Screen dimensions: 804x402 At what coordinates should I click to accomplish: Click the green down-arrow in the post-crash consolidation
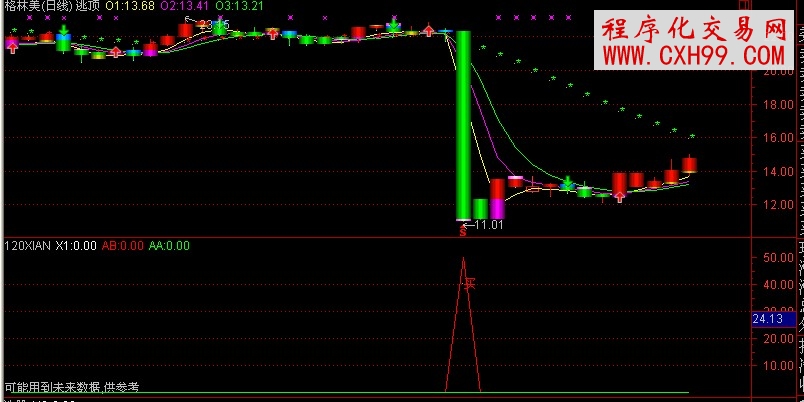point(568,182)
